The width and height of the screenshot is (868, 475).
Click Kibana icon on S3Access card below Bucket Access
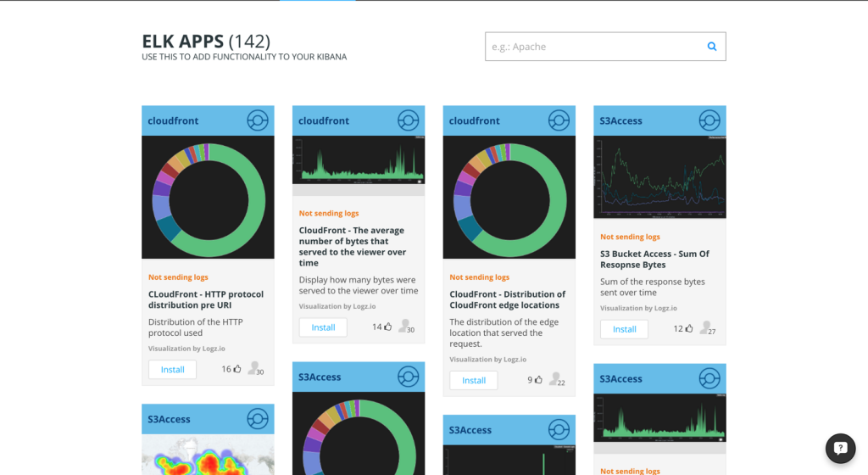709,378
